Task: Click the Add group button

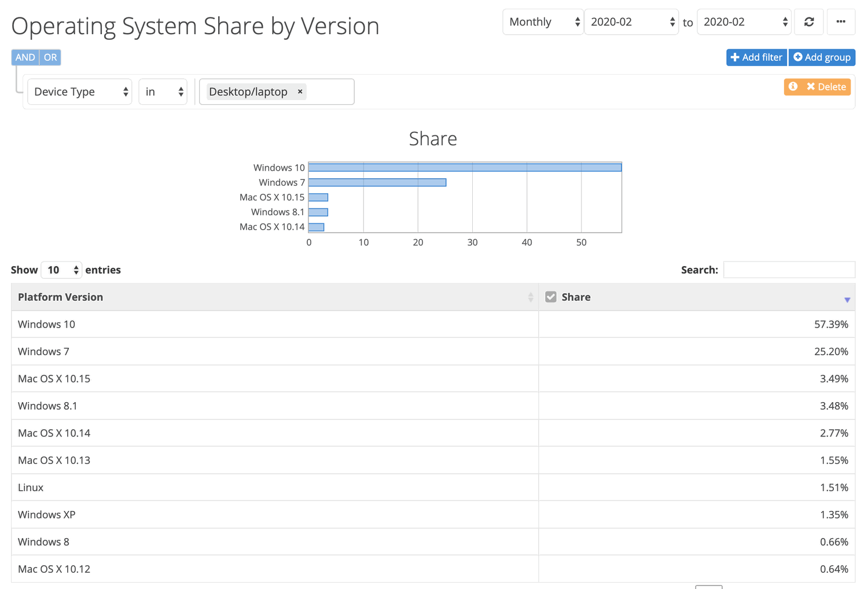Action: coord(822,57)
